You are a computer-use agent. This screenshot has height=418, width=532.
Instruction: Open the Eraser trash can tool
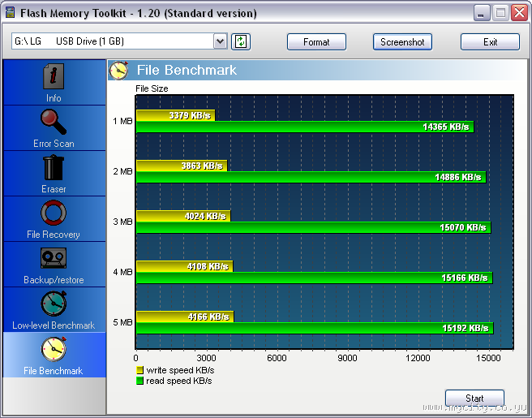[54, 168]
